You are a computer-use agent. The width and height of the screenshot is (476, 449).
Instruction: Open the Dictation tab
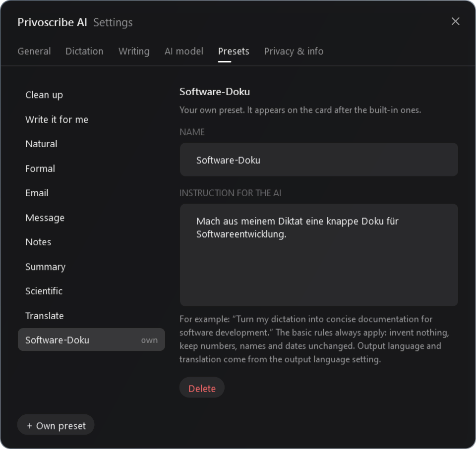pos(84,51)
